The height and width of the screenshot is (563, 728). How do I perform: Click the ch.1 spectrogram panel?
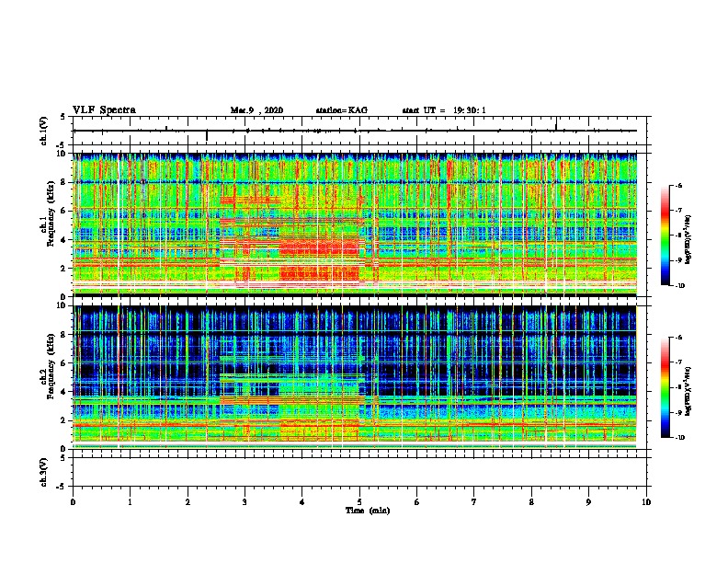pos(355,224)
